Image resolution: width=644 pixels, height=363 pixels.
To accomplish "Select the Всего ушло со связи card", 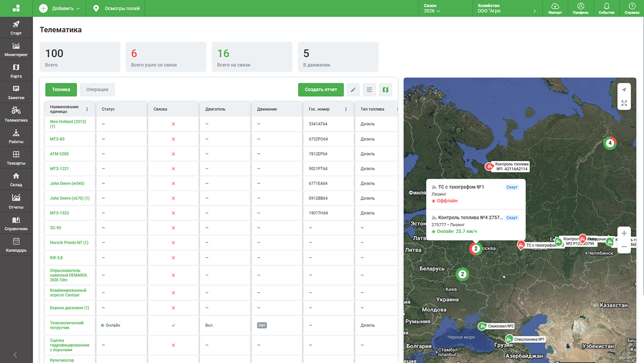I will click(166, 57).
